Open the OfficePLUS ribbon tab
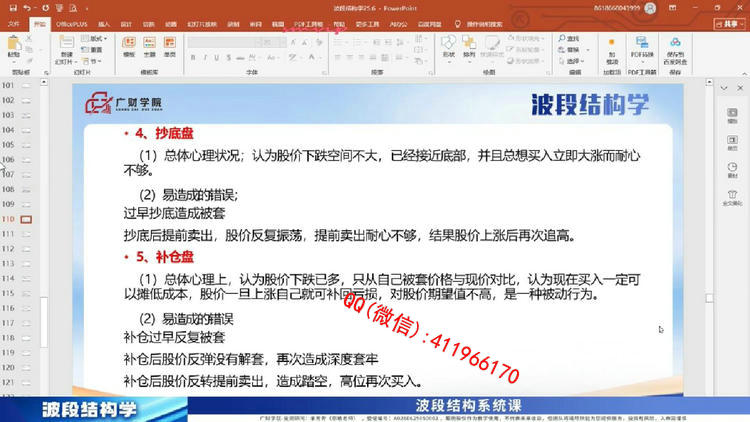 (72, 24)
